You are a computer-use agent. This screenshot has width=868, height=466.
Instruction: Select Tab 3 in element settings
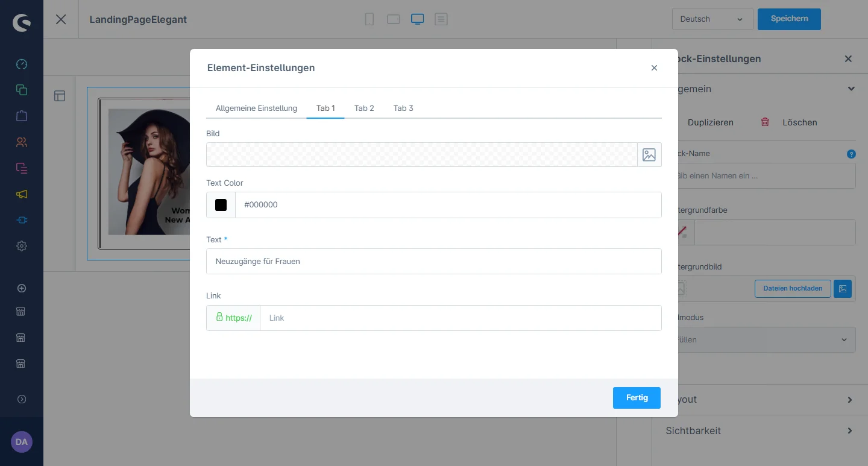point(403,109)
